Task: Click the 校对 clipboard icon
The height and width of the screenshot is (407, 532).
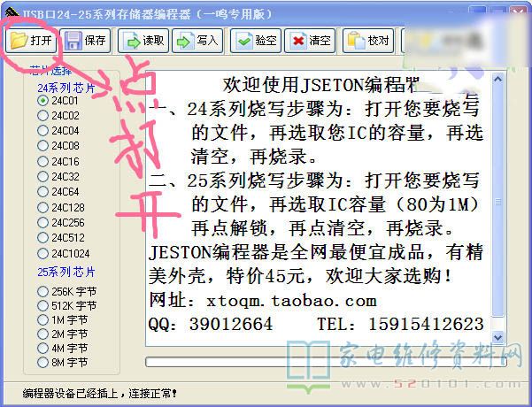Action: coord(356,41)
